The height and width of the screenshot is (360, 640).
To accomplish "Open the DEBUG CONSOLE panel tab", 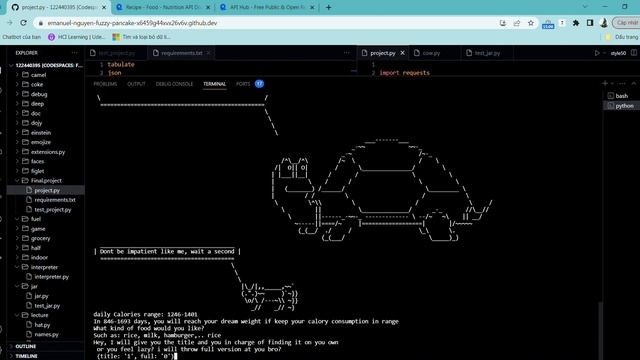I will pos(174,84).
